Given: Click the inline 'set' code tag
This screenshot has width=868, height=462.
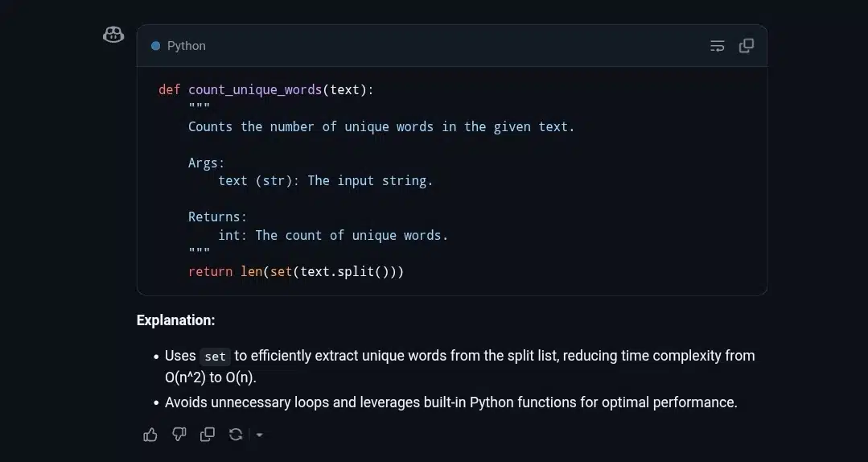Looking at the screenshot, I should (215, 357).
